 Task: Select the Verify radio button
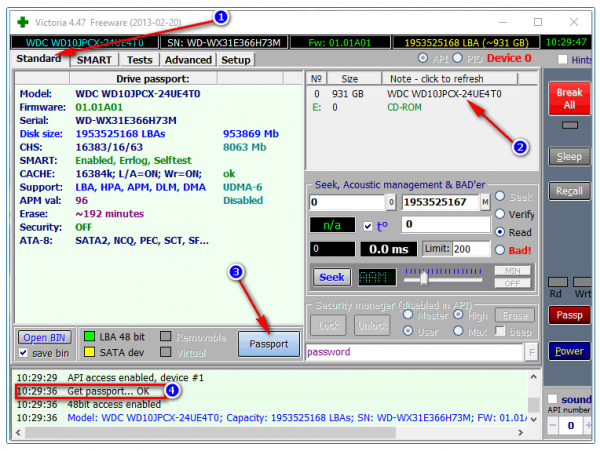pyautogui.click(x=500, y=214)
